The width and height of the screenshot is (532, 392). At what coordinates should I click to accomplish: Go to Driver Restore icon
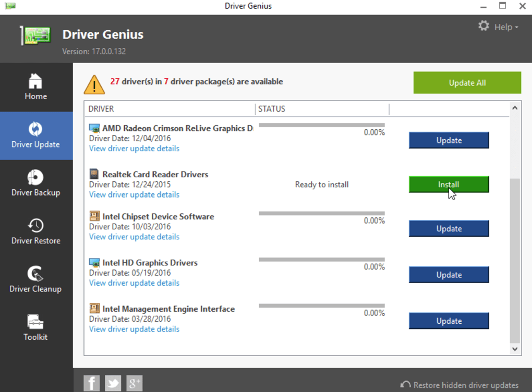[x=35, y=226]
